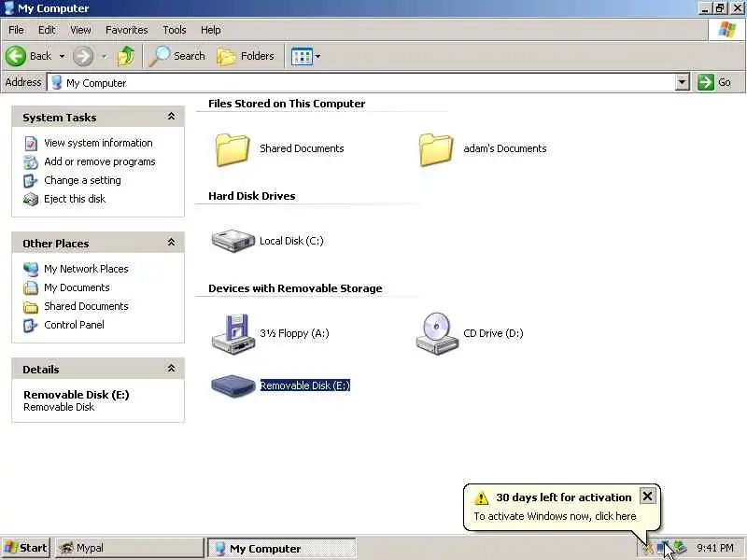Image resolution: width=747 pixels, height=560 pixels.
Task: Open the Tools menu
Action: pos(175,30)
